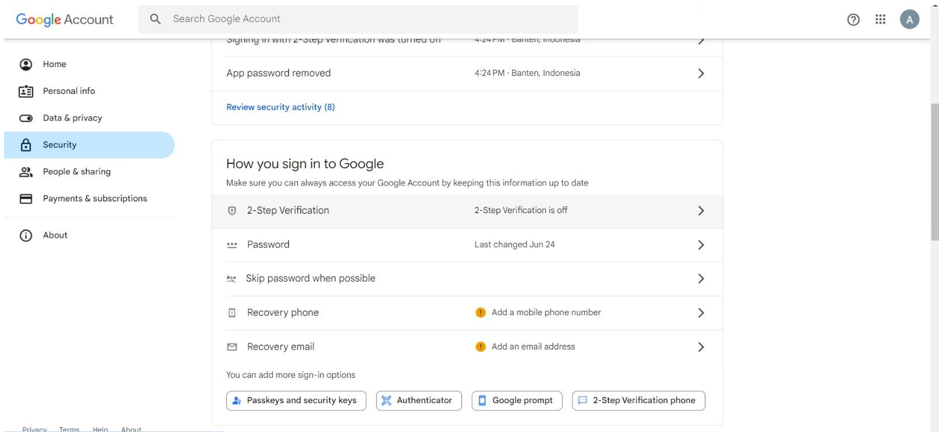This screenshot has width=939, height=432.
Task: Click the Recovery email warning icon
Action: [x=480, y=346]
